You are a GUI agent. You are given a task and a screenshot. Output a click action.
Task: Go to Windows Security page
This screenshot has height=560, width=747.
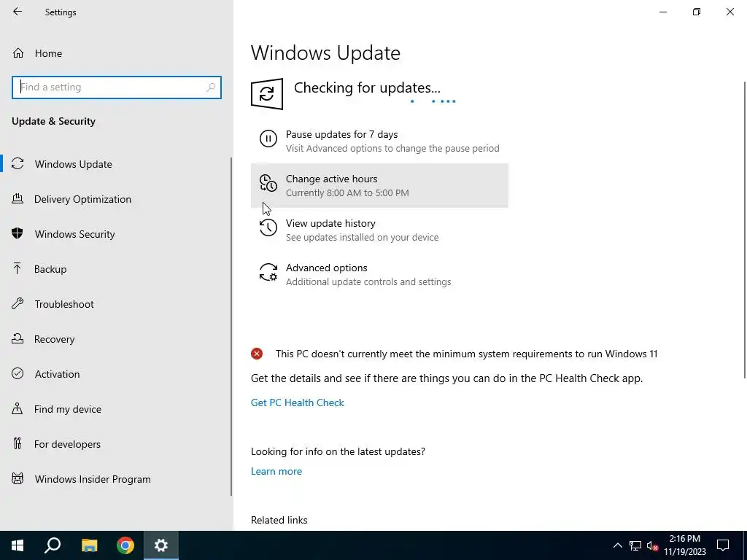tap(116, 234)
